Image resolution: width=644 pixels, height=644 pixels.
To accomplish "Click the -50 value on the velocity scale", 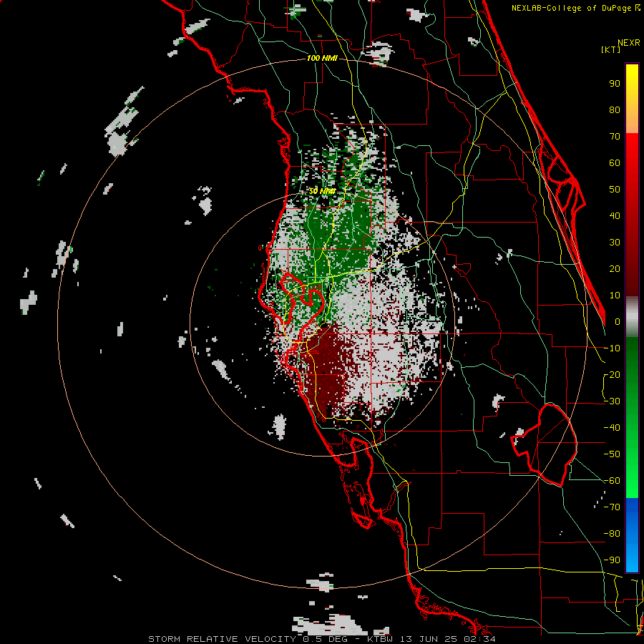I will pos(613,454).
